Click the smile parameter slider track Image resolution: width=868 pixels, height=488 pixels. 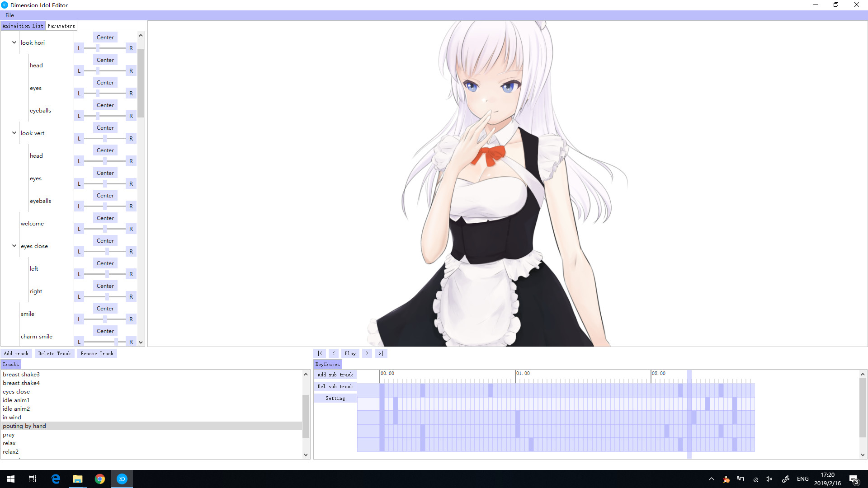pos(105,319)
